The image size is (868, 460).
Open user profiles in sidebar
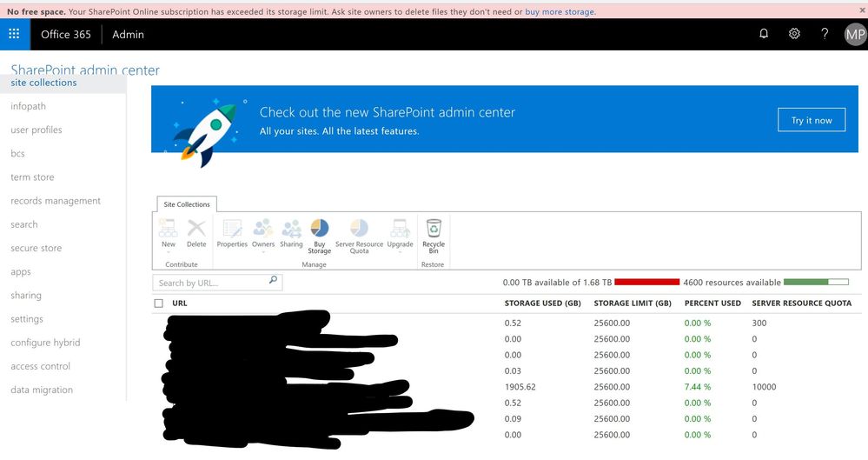pos(36,130)
